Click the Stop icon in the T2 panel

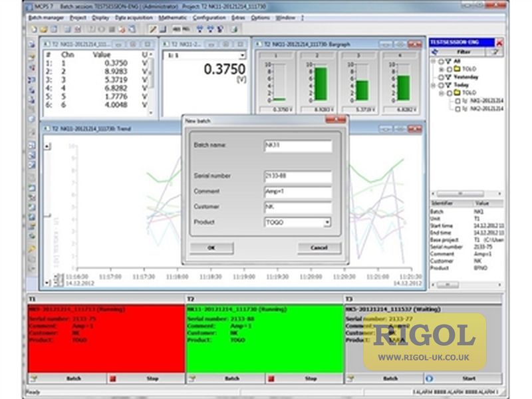(271, 378)
